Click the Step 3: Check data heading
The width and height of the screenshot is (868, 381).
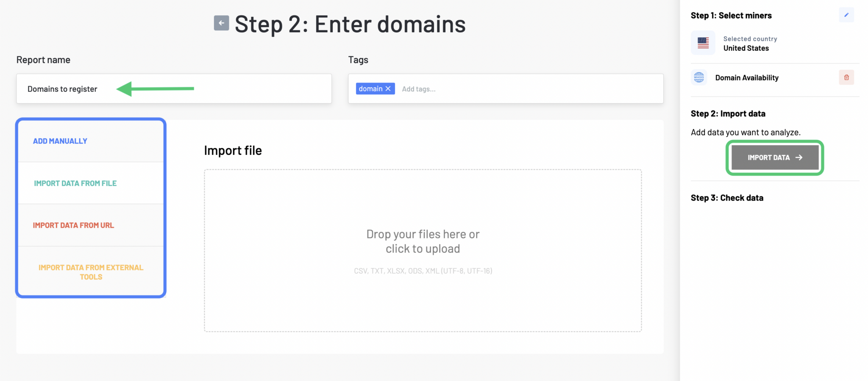pyautogui.click(x=726, y=197)
